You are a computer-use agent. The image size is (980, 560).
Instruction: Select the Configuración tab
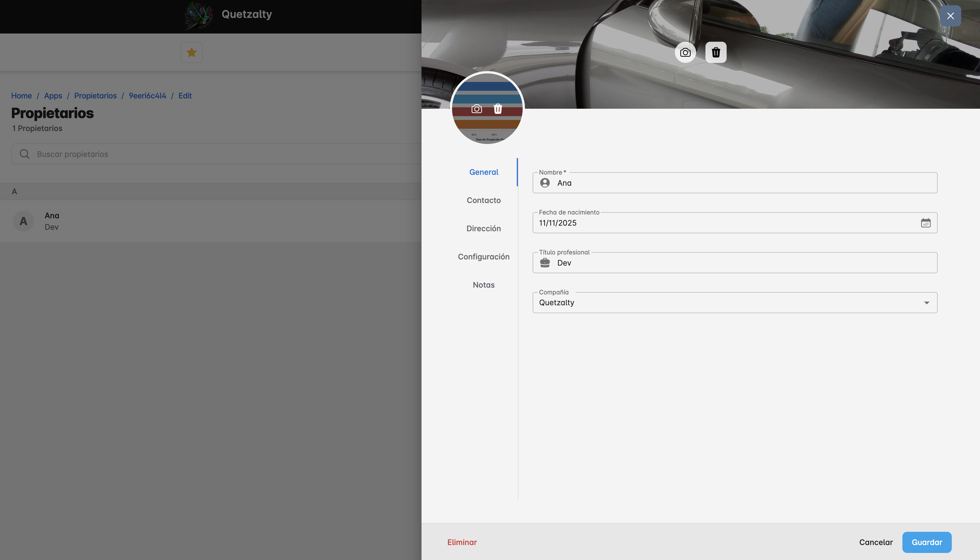483,256
